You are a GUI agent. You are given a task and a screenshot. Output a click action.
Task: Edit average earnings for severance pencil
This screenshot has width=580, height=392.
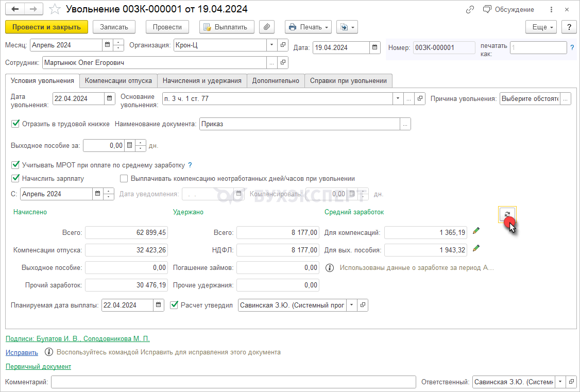point(476,249)
